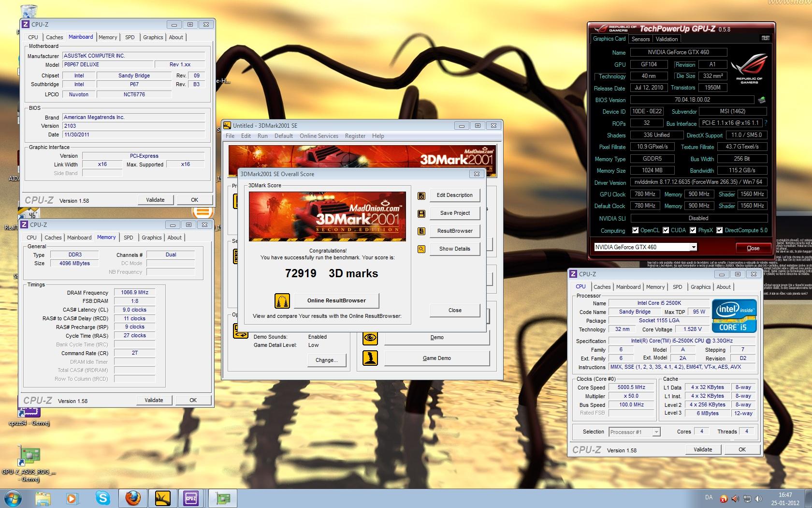
Task: Switch to CPU-Z taskbar button
Action: pos(191,498)
